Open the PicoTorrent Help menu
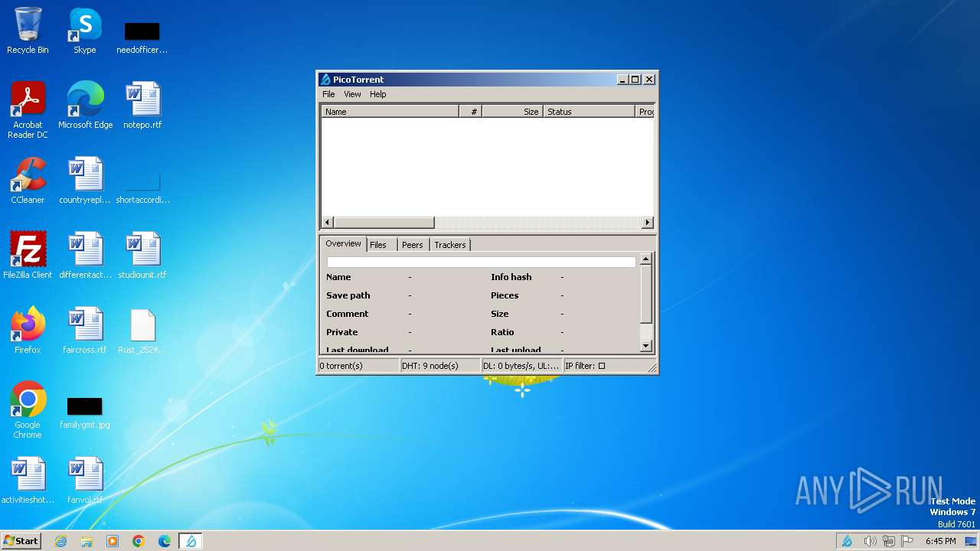The image size is (980, 551). [x=378, y=94]
